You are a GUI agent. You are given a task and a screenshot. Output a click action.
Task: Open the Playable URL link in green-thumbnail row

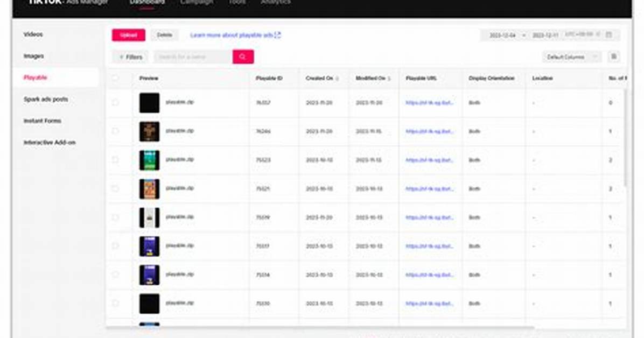[430, 160]
